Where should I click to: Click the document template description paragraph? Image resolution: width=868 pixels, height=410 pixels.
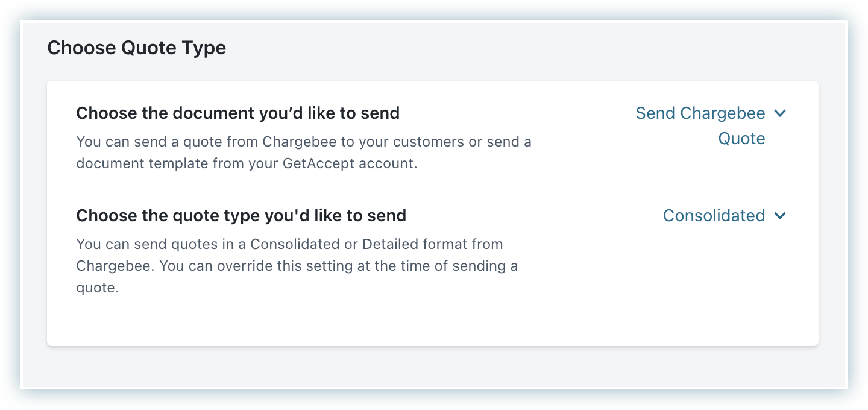303,153
